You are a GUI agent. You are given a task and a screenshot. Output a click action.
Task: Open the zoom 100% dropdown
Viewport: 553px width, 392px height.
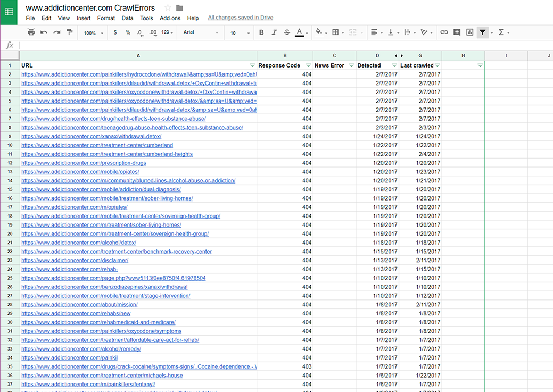(93, 33)
